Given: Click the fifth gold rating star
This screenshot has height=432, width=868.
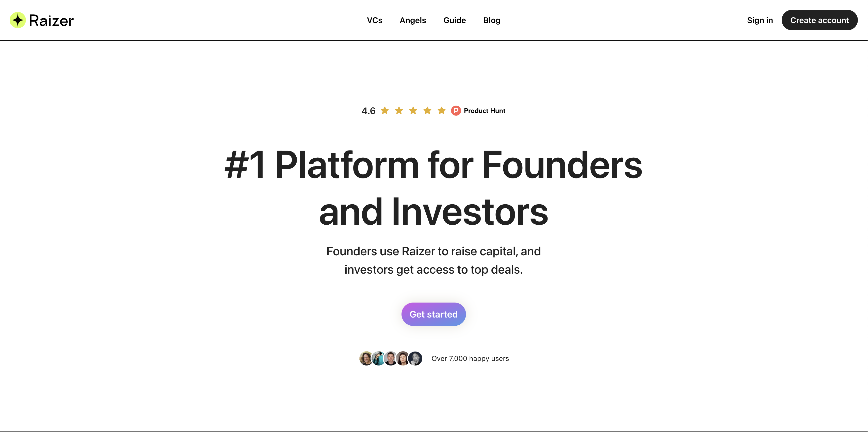Looking at the screenshot, I should coord(441,110).
